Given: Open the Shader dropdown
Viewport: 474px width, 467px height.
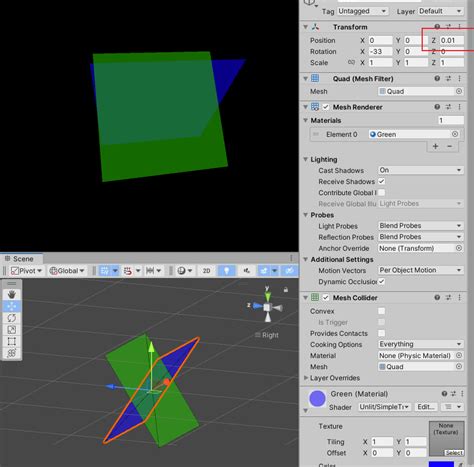Looking at the screenshot, I should pyautogui.click(x=384, y=407).
